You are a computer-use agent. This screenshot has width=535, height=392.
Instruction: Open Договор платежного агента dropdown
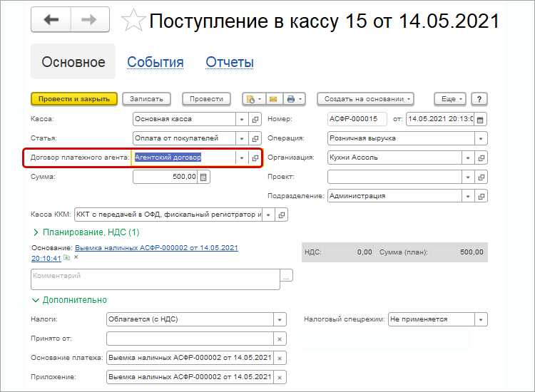242,158
